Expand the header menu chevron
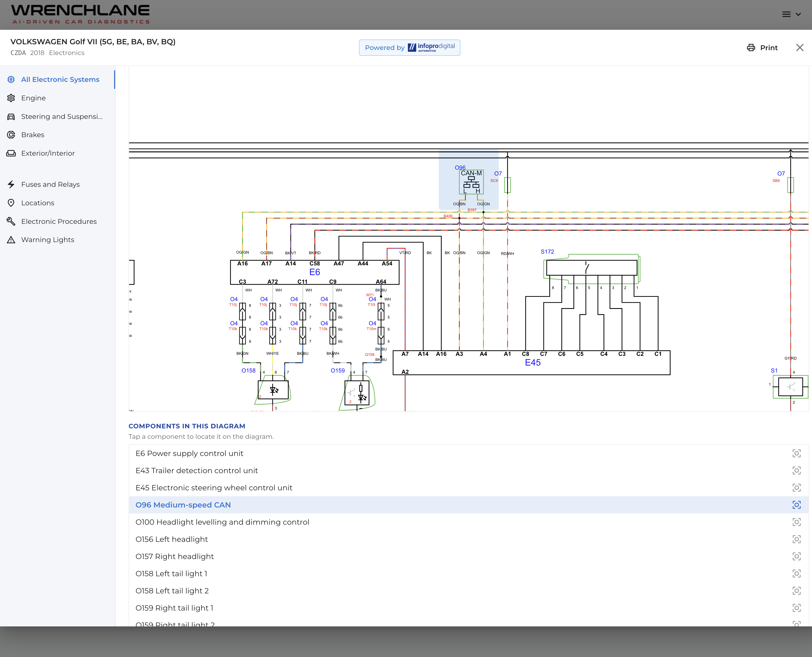Screen dimensions: 812x657 (x=798, y=14)
